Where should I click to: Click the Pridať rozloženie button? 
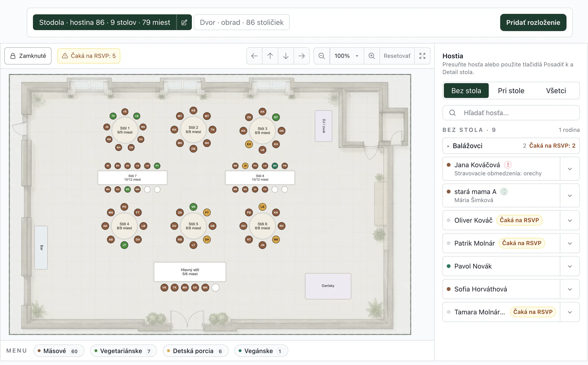[533, 22]
